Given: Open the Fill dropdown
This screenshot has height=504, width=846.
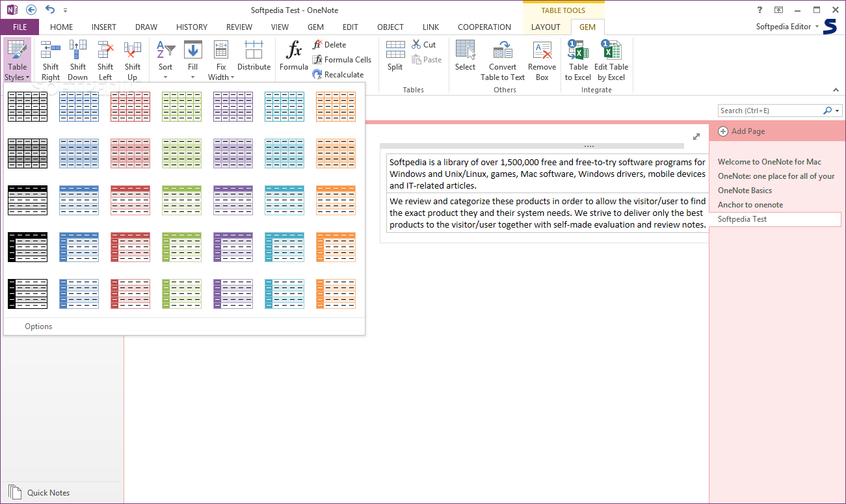Looking at the screenshot, I should point(193,60).
